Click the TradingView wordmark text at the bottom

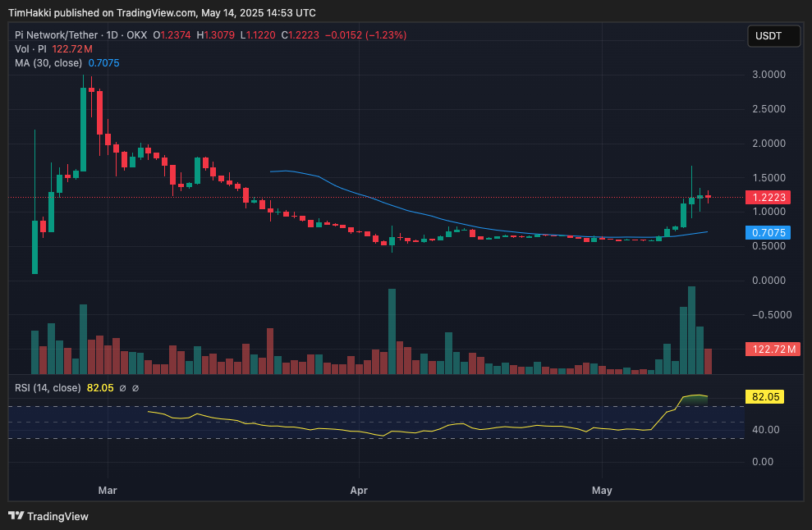[x=58, y=516]
